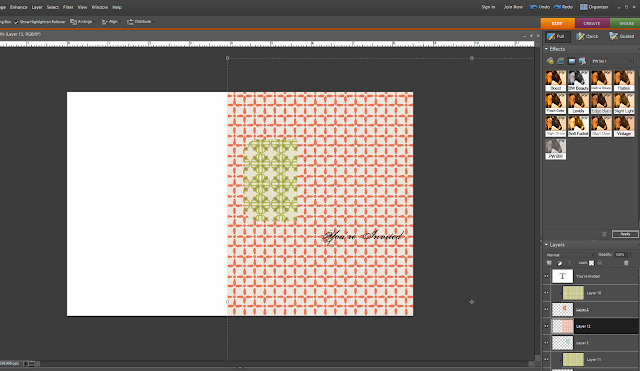
Task: Click the Apply button in Effects
Action: click(x=625, y=234)
